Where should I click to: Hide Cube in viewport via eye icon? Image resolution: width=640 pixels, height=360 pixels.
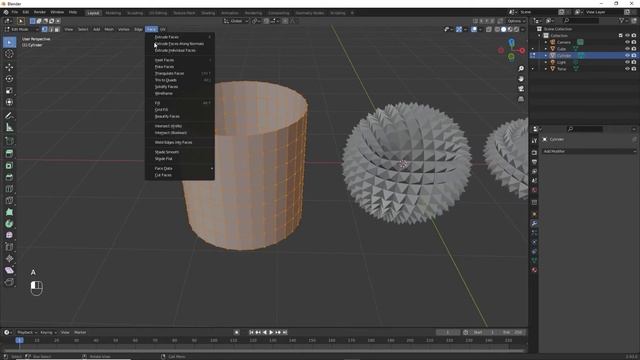tap(627, 49)
